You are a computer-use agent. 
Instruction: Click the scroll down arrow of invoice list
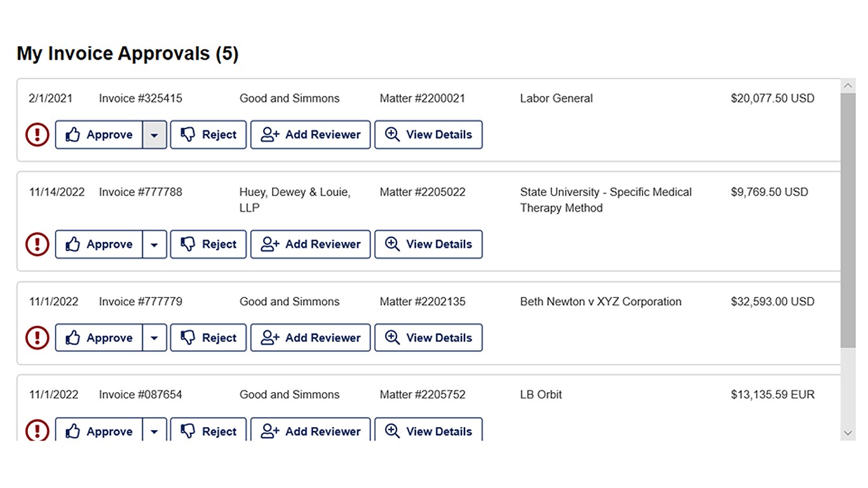point(848,433)
